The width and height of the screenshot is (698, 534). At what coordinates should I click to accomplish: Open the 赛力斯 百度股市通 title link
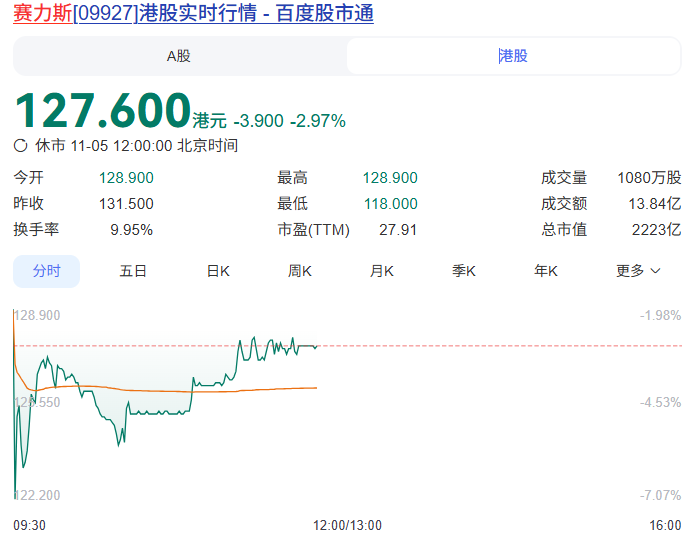pos(193,15)
